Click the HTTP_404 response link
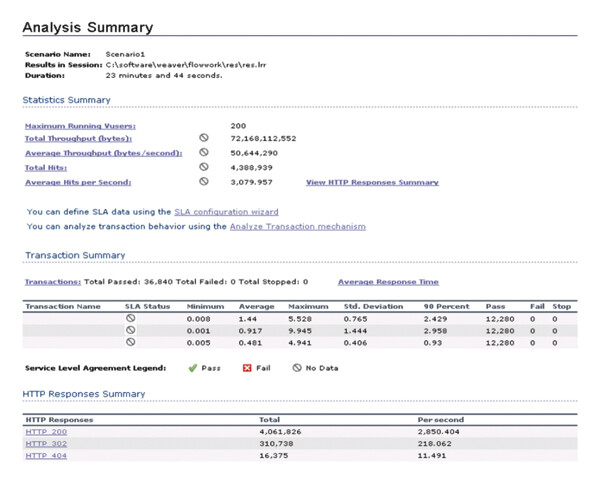This screenshot has width=600, height=483. coord(46,455)
